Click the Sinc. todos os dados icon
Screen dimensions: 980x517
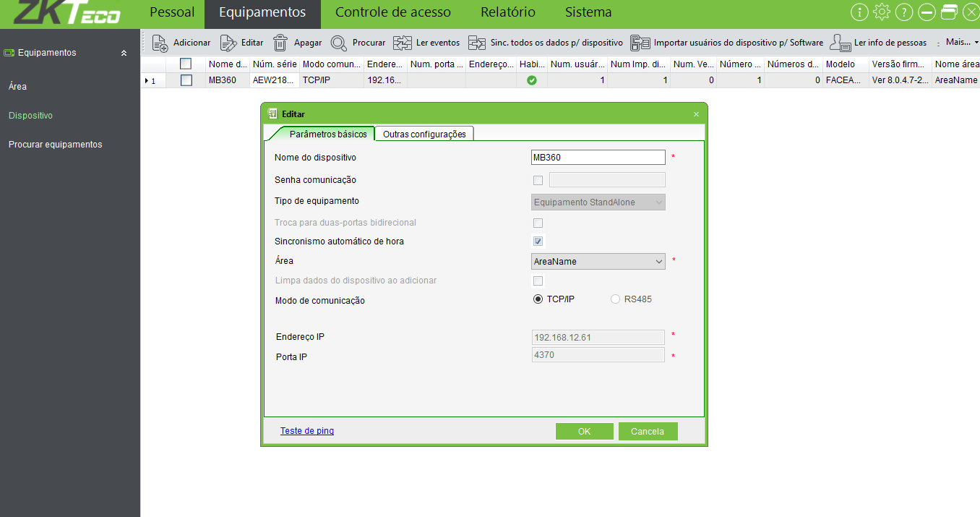(x=477, y=43)
